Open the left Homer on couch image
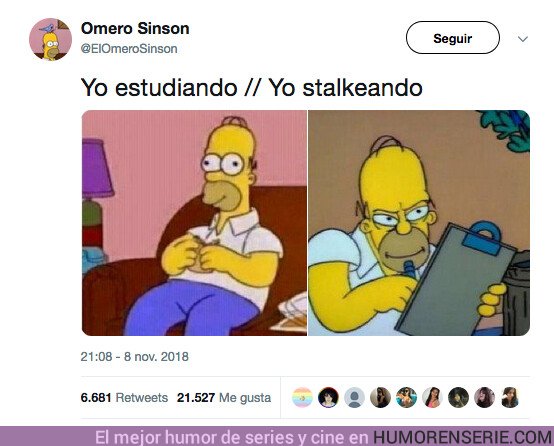554x446 pixels. pyautogui.click(x=194, y=223)
